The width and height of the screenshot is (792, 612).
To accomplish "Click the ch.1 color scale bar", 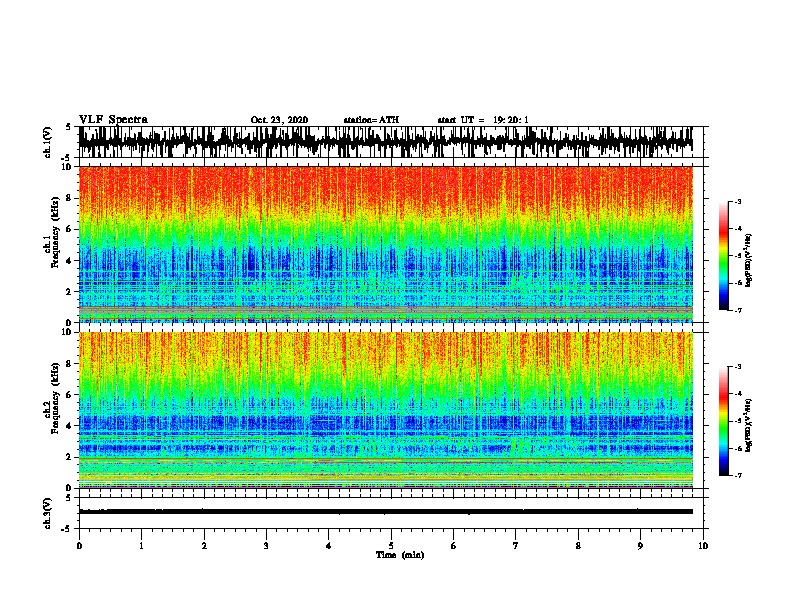I will [x=724, y=256].
